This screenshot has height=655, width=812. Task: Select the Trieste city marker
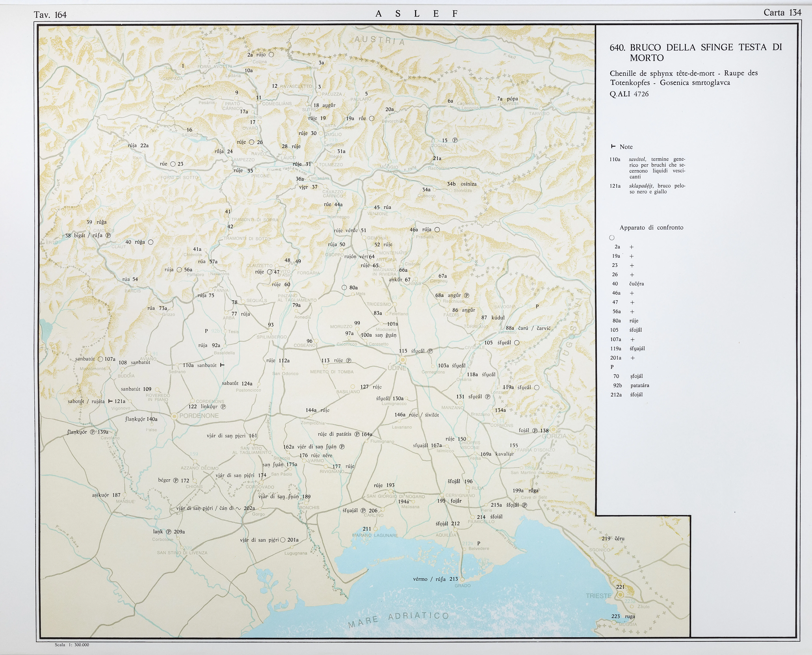click(x=620, y=595)
